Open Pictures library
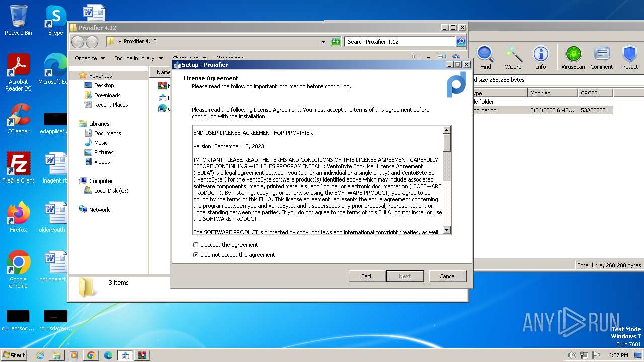This screenshot has width=644, height=362. (104, 152)
